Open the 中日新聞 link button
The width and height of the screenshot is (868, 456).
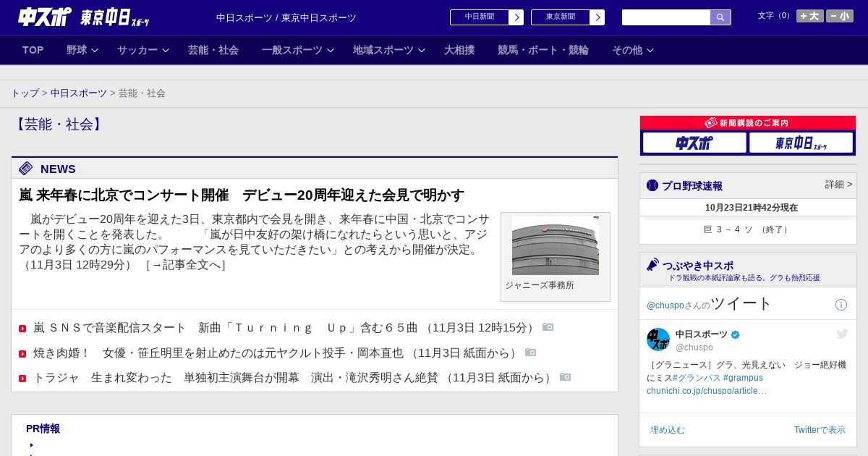tap(480, 17)
